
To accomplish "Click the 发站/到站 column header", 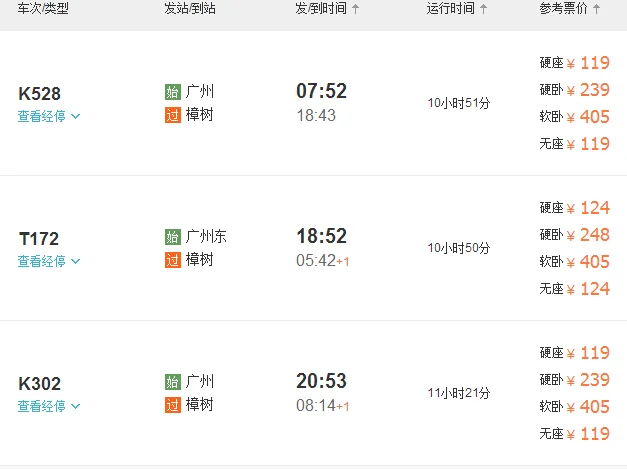I will pyautogui.click(x=190, y=9).
